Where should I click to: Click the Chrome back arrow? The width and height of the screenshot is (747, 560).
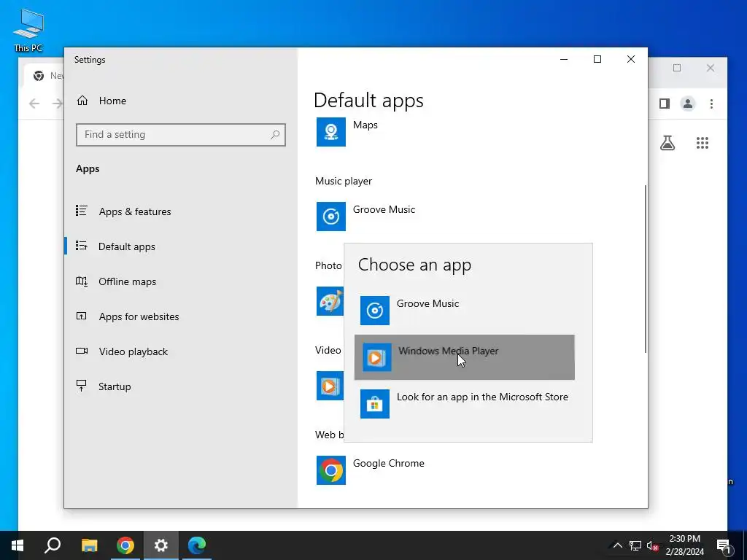pos(34,104)
